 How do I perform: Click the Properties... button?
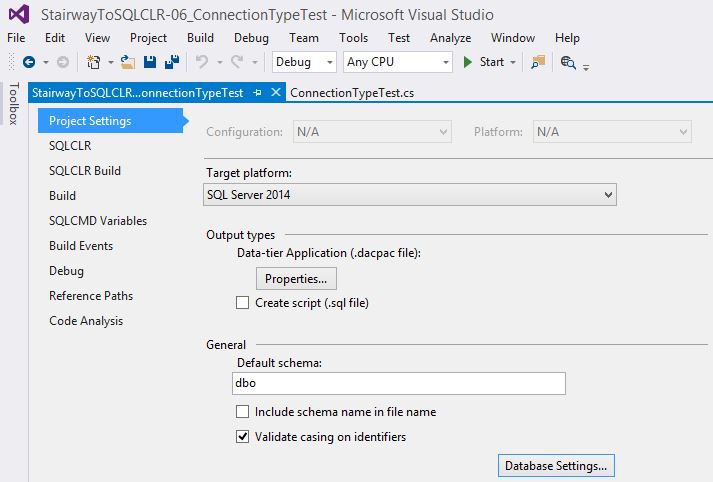click(297, 278)
